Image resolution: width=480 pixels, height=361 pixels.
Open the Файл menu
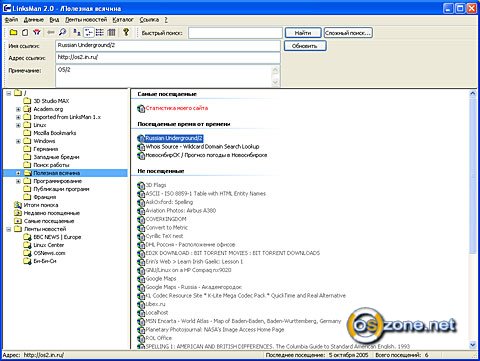tap(11, 20)
